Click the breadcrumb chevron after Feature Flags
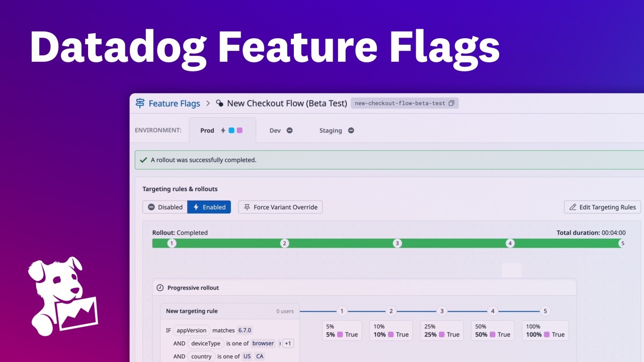This screenshot has width=644, height=362. pyautogui.click(x=208, y=104)
